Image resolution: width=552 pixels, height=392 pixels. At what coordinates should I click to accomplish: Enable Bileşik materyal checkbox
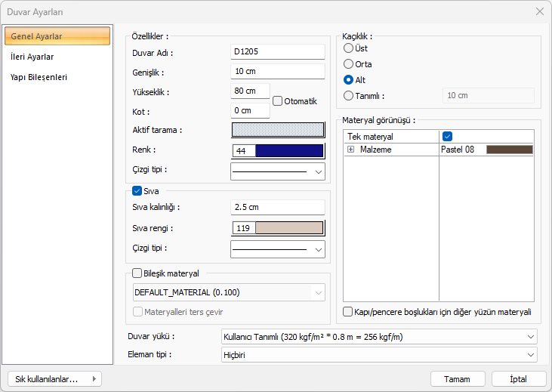pyautogui.click(x=137, y=273)
